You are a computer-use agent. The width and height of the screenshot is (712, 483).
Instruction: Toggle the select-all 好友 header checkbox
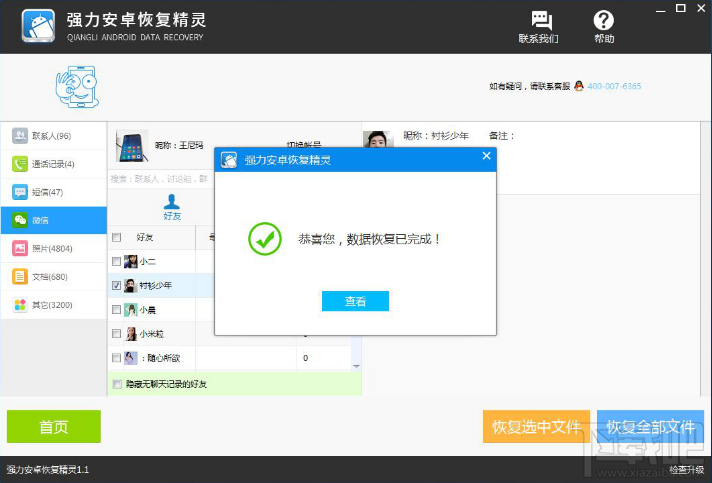tap(117, 238)
